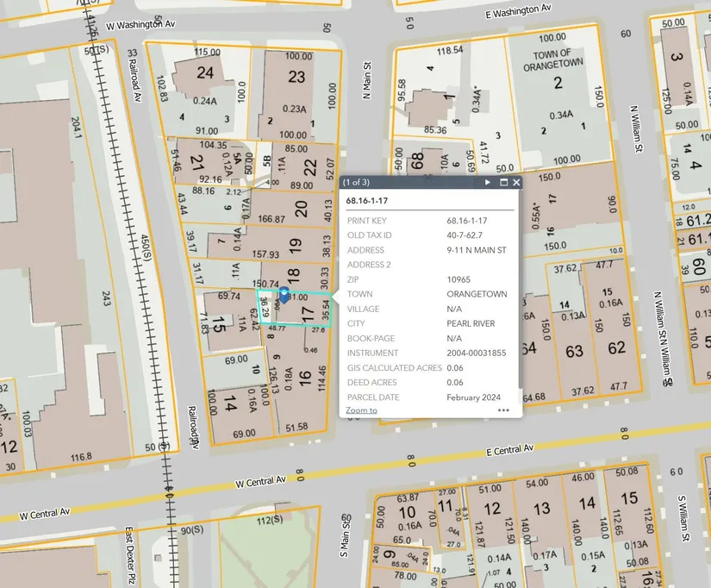This screenshot has height=588, width=711.
Task: Go to next feature in popup
Action: (x=488, y=183)
